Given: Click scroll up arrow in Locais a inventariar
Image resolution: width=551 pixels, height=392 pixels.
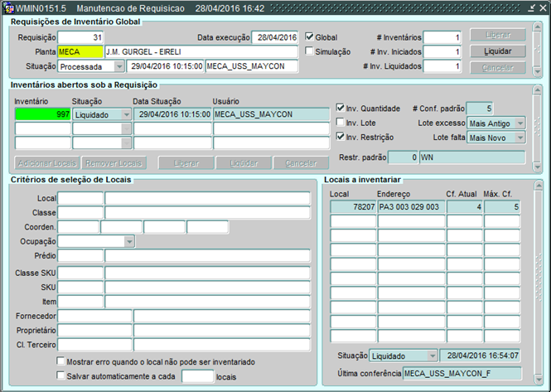Looking at the screenshot, I should [539, 183].
